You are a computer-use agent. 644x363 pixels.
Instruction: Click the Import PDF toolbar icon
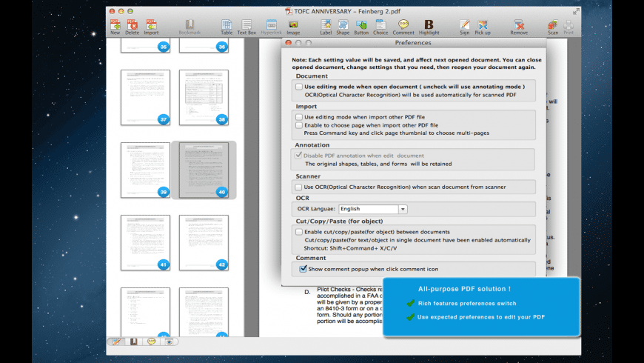tap(151, 26)
